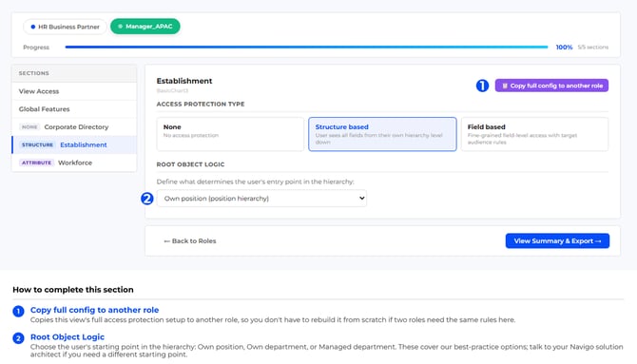Open the Global Features section
This screenshot has width=637, height=364.
click(74, 109)
